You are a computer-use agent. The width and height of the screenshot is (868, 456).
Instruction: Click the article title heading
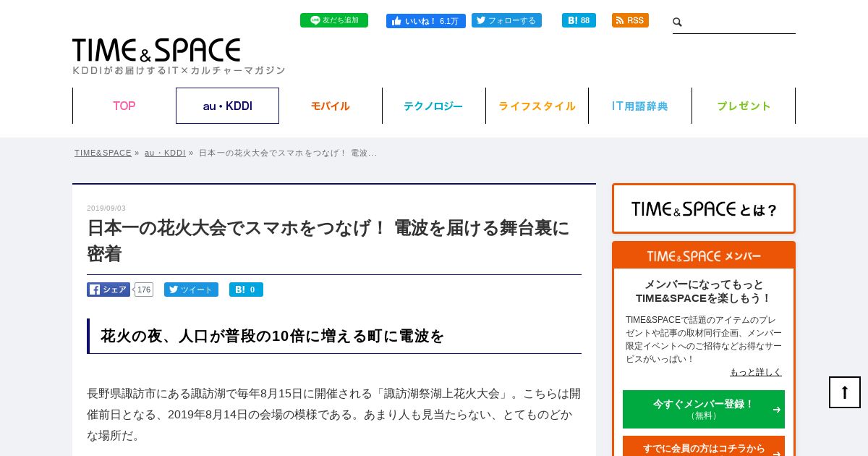[328, 240]
